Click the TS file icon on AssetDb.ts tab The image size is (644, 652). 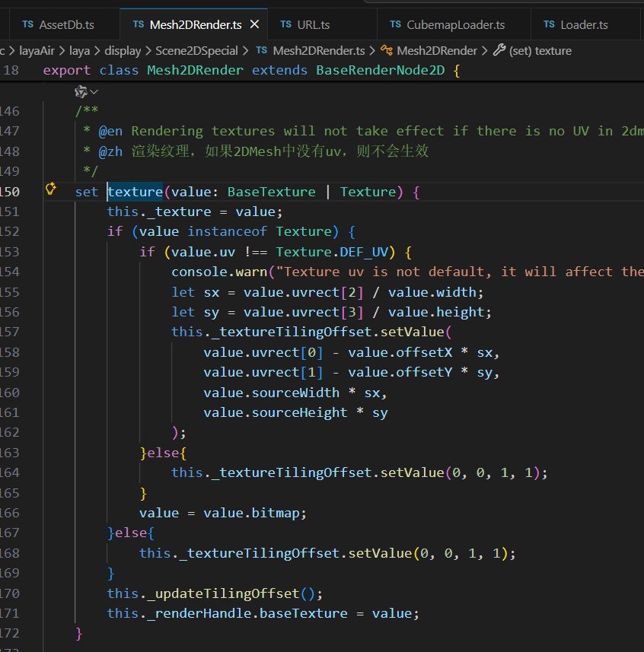28,24
